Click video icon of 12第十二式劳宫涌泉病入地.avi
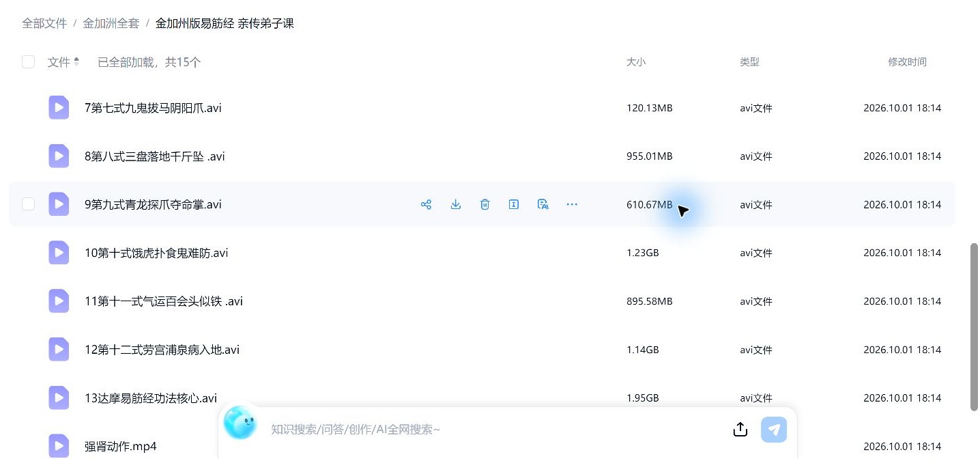The height and width of the screenshot is (459, 980). point(59,350)
